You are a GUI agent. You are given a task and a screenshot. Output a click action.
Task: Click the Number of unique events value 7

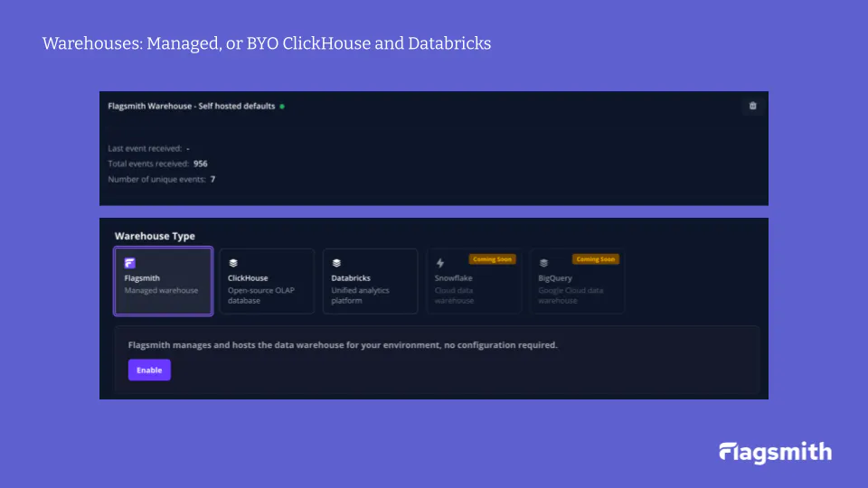point(212,179)
